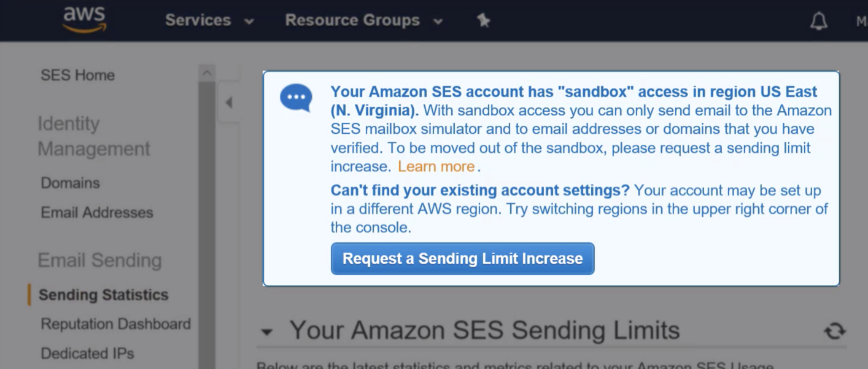Click Request a Sending Limit Increase
This screenshot has width=868, height=369.
(x=462, y=258)
